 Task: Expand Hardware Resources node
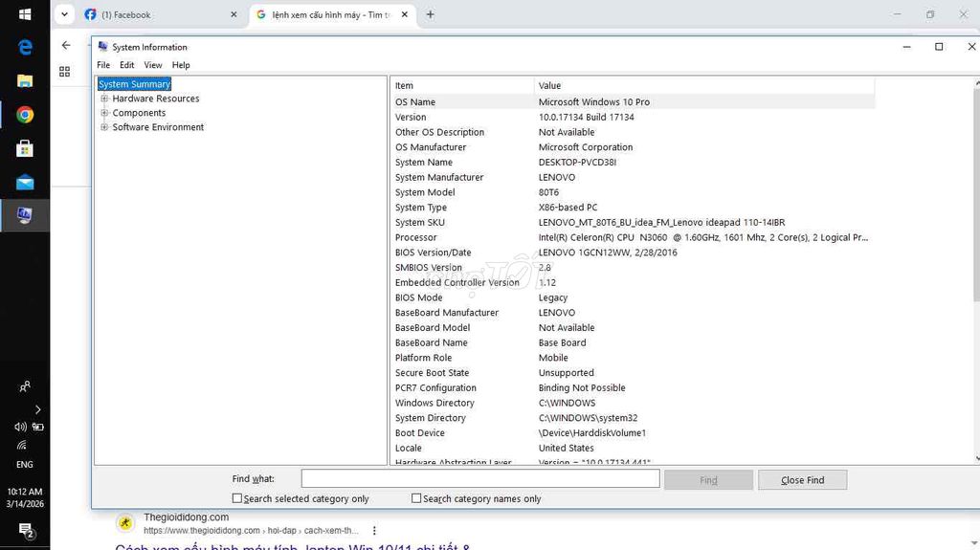[104, 99]
